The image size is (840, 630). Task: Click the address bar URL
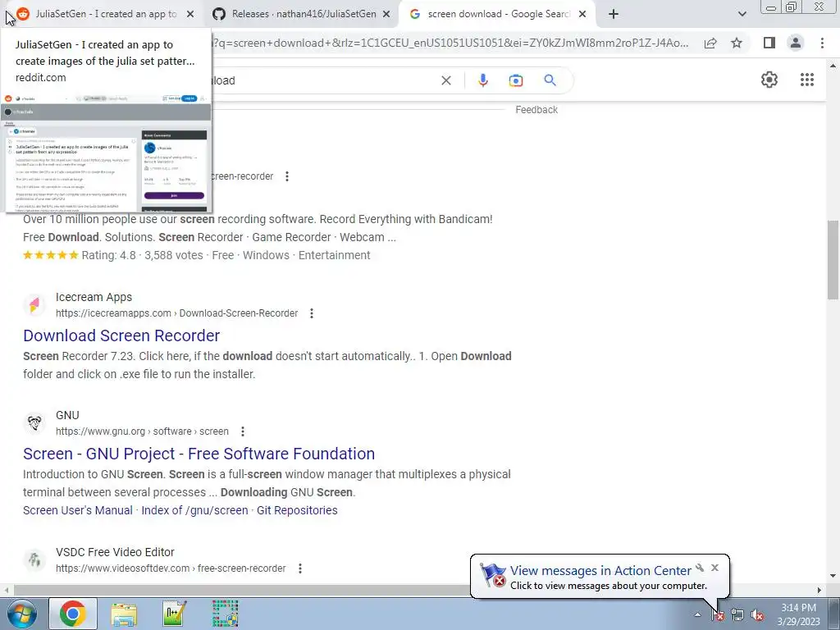pyautogui.click(x=450, y=43)
